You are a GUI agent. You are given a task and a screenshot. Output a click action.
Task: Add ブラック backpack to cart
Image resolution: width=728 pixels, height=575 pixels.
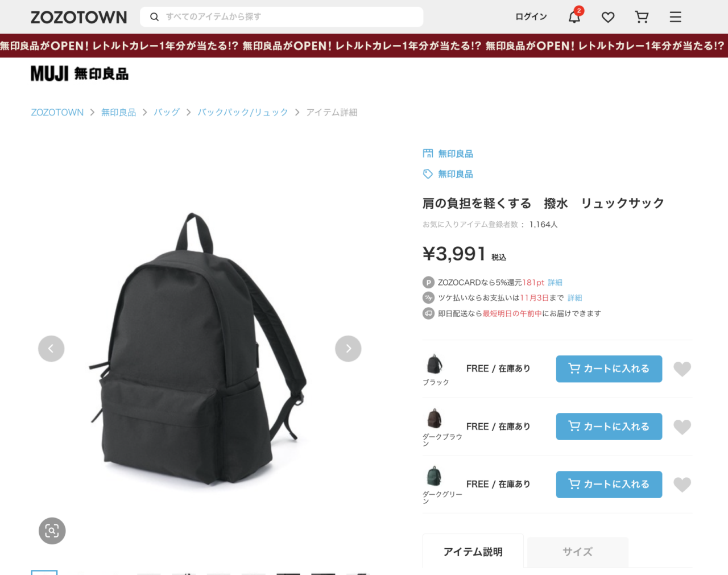click(609, 369)
